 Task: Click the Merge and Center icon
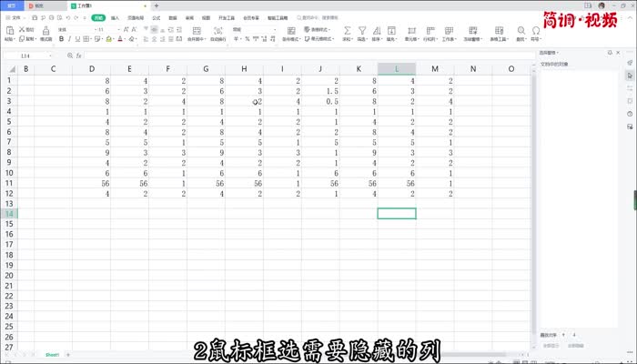coord(196,30)
